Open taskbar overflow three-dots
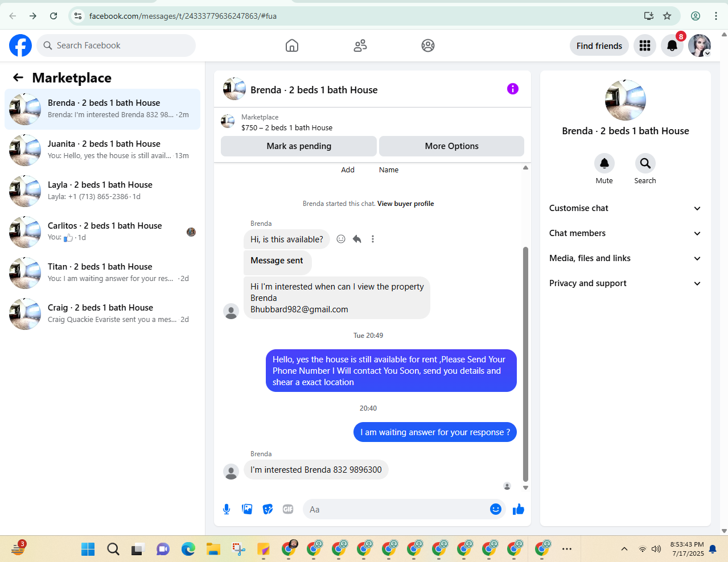Screen dimensions: 728x562 click(x=567, y=549)
